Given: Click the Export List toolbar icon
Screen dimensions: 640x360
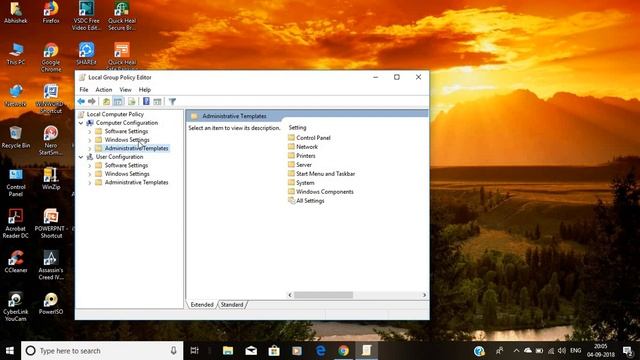Looking at the screenshot, I should [131, 101].
